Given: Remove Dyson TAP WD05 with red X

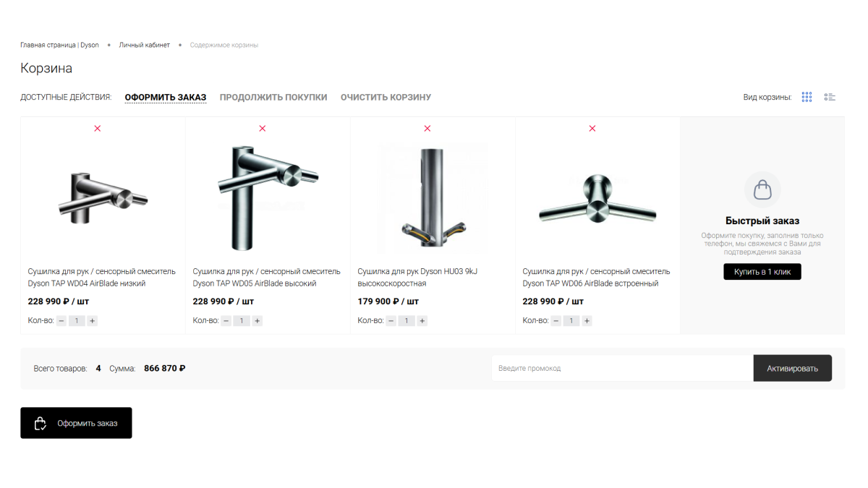Looking at the screenshot, I should [263, 129].
